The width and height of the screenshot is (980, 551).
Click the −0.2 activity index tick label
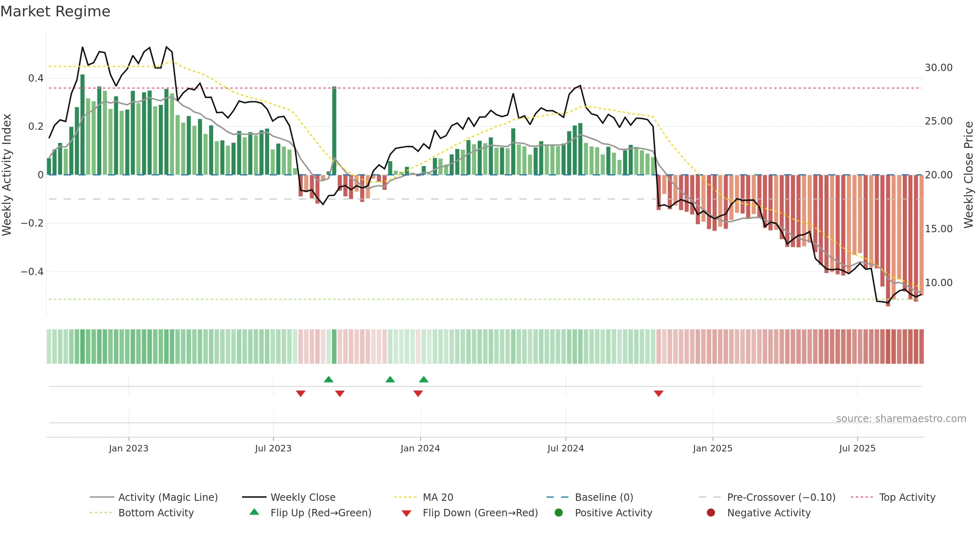tap(32, 223)
